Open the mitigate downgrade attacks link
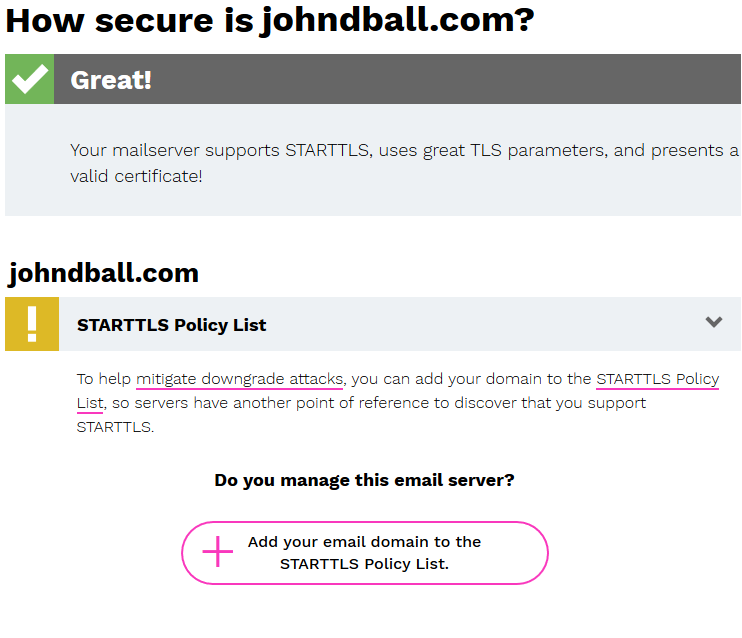742x638 pixels. 239,379
